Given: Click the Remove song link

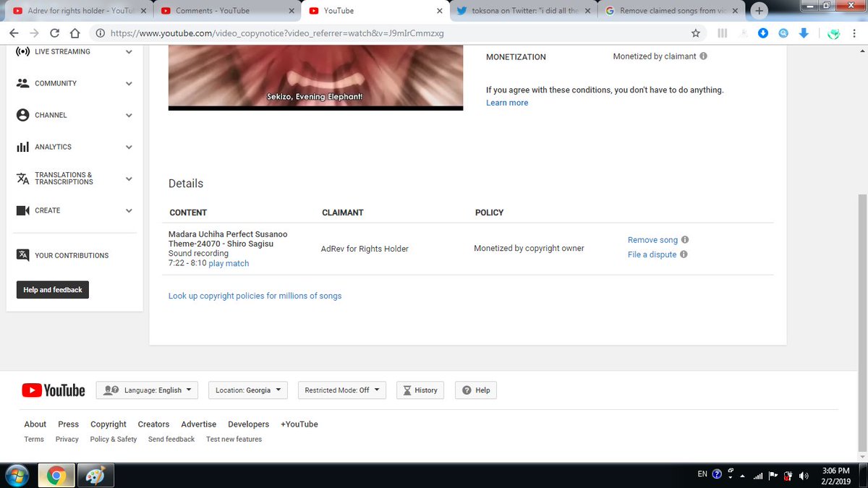Looking at the screenshot, I should pyautogui.click(x=652, y=240).
